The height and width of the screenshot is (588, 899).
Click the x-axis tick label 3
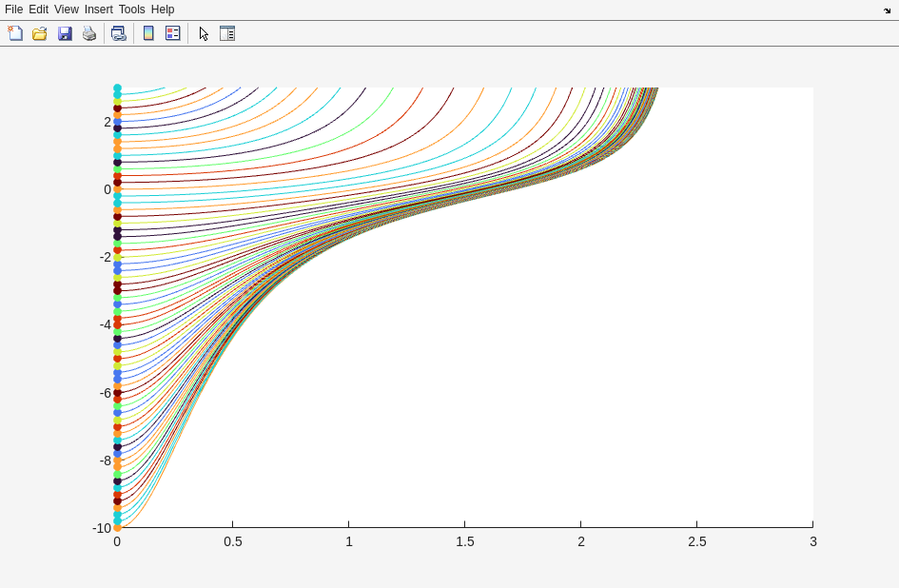pyautogui.click(x=813, y=541)
